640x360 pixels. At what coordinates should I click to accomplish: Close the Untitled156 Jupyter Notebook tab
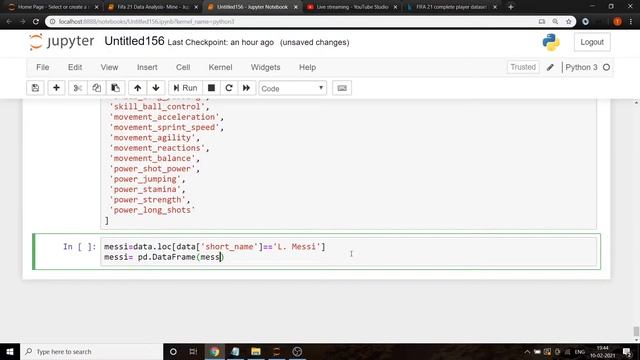(296, 7)
